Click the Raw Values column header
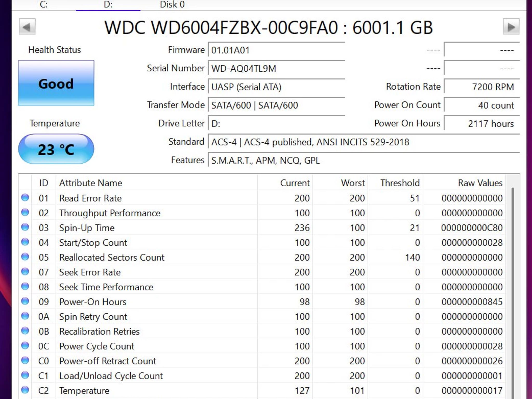Viewport: 532px width, 399px height. (464, 183)
